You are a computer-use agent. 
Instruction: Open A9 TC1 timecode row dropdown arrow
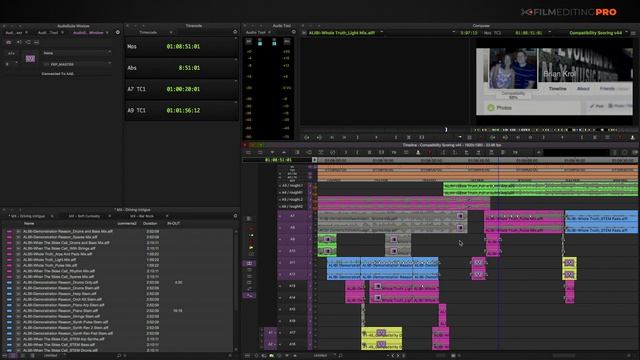tap(236, 102)
